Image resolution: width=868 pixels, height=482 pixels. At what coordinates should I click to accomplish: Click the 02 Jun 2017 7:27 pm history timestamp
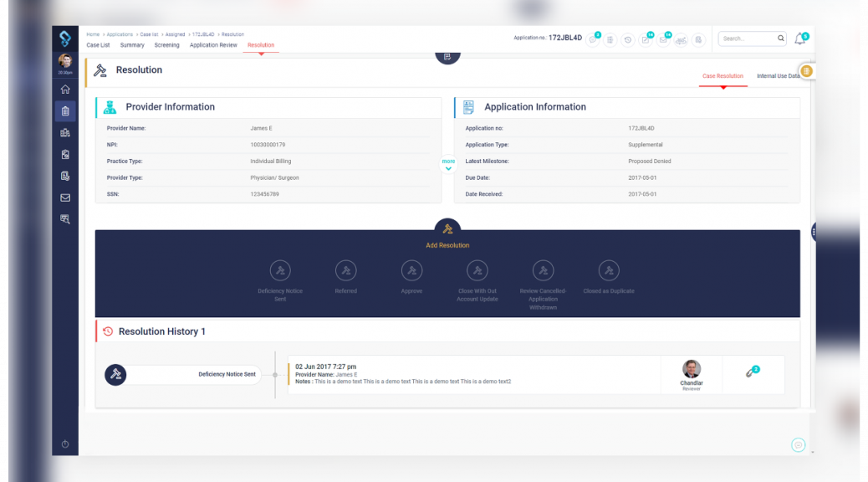[x=325, y=367]
